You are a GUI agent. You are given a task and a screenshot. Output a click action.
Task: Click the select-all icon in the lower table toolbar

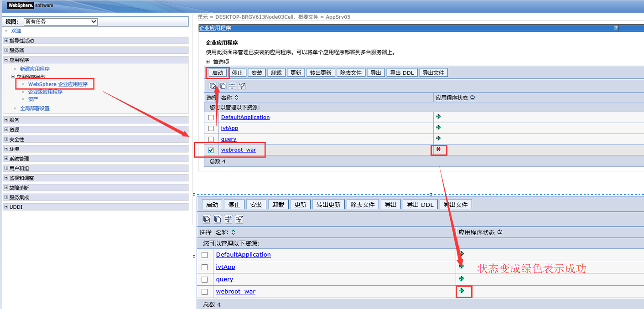tap(207, 219)
